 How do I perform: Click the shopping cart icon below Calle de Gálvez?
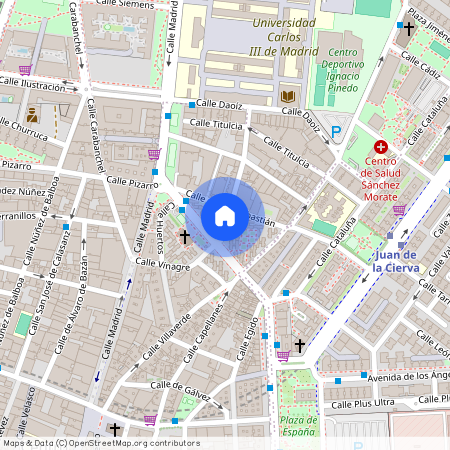[150, 420]
